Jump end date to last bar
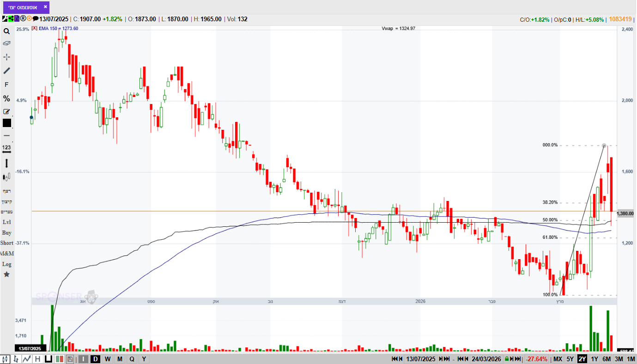Viewport: 637px width, 364px height. (518, 359)
